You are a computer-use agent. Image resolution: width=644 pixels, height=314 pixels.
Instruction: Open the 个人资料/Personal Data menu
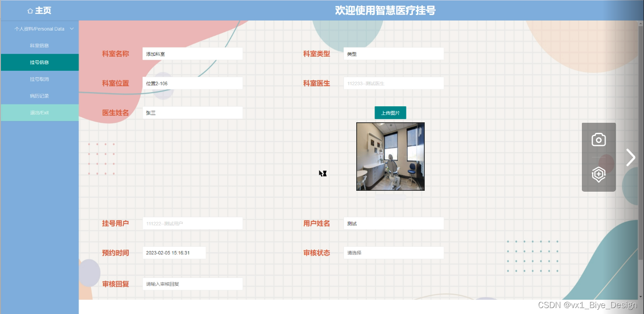(39, 29)
